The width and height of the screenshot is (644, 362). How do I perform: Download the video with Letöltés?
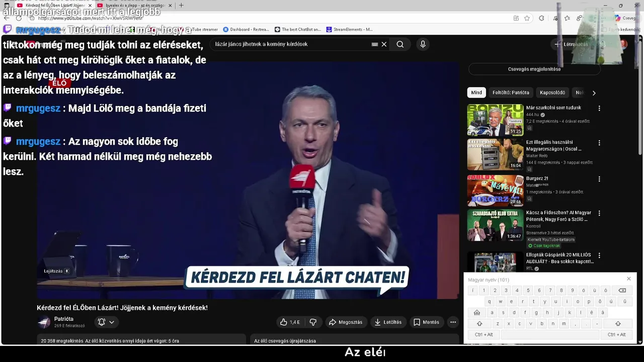coord(388,322)
